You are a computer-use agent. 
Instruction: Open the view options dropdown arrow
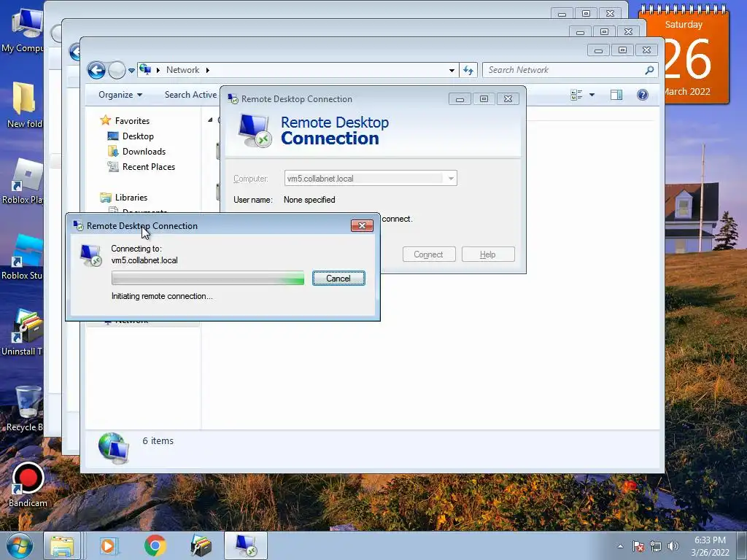click(592, 95)
